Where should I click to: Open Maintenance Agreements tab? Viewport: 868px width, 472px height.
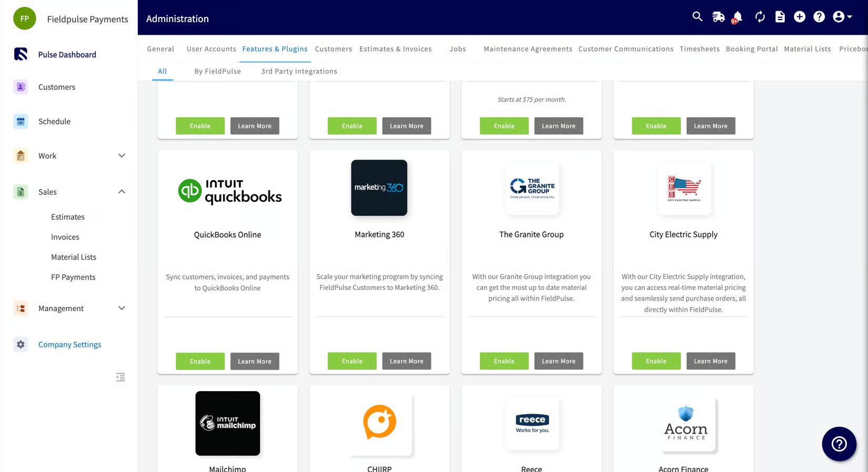tap(528, 49)
